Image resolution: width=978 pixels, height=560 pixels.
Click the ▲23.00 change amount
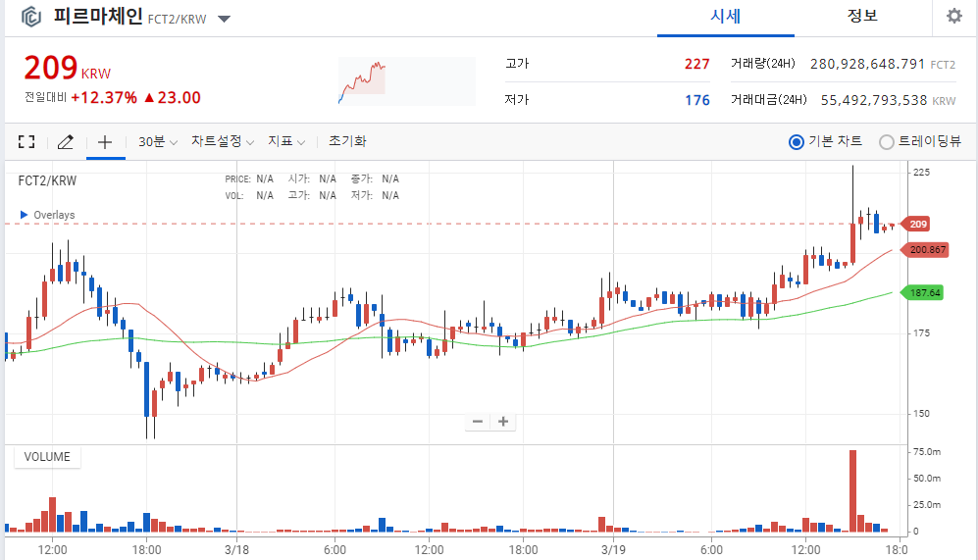[172, 98]
